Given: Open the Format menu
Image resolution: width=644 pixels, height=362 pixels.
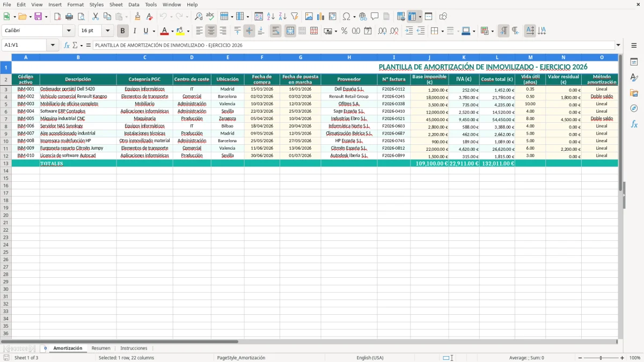Looking at the screenshot, I should (75, 4).
